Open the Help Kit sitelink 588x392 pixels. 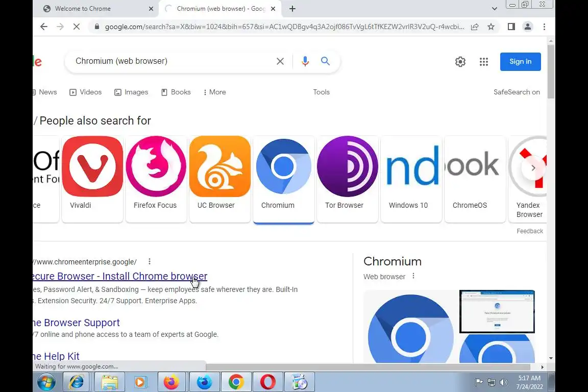tap(56, 356)
